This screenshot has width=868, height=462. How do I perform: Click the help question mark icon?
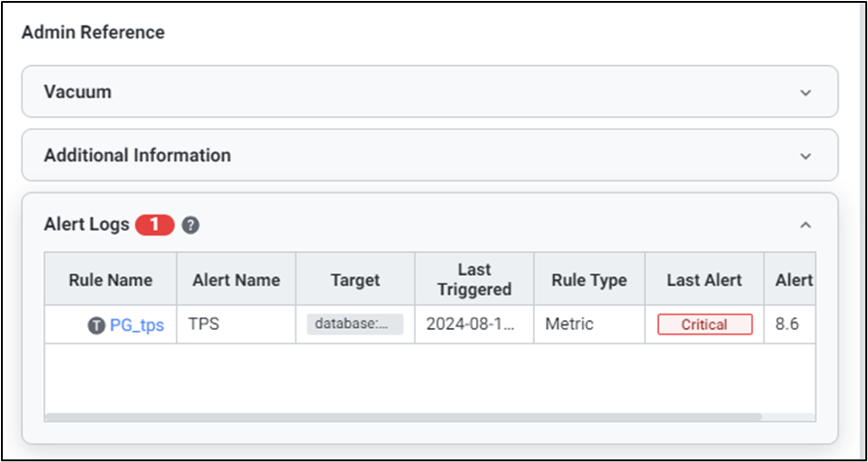tap(191, 225)
